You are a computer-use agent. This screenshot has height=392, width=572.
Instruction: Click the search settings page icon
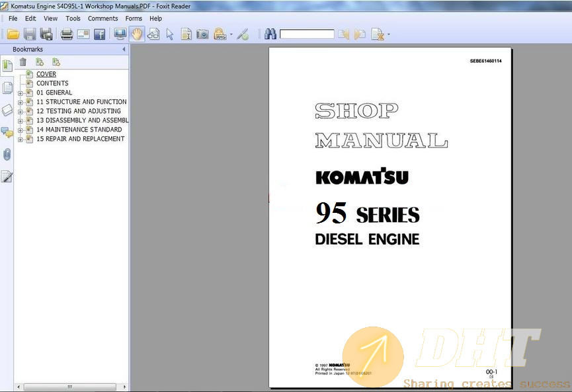pyautogui.click(x=378, y=34)
